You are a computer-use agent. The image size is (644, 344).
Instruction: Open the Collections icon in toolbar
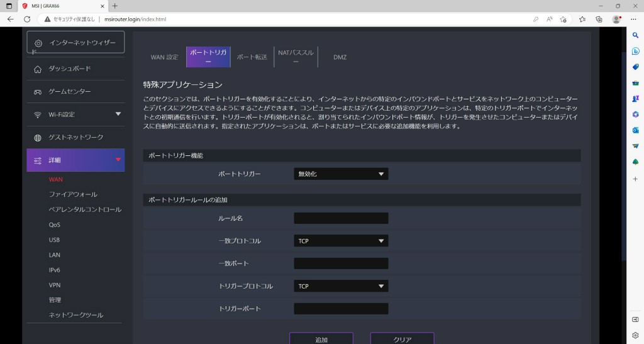(599, 19)
